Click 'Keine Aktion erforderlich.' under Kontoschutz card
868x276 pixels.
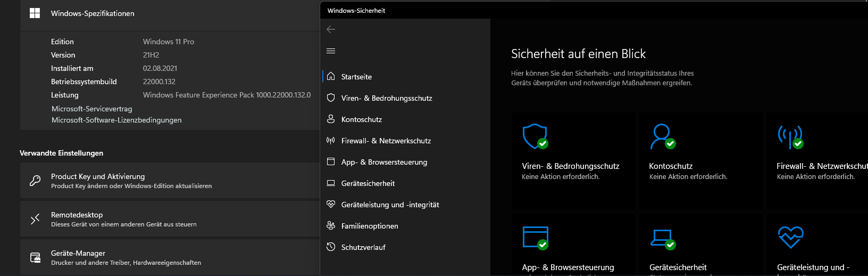tap(688, 177)
